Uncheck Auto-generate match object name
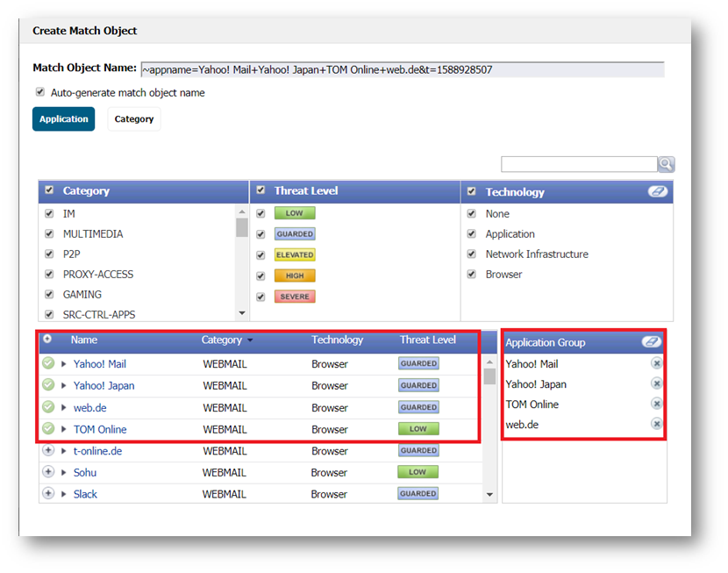The height and width of the screenshot is (573, 728). coord(40,92)
